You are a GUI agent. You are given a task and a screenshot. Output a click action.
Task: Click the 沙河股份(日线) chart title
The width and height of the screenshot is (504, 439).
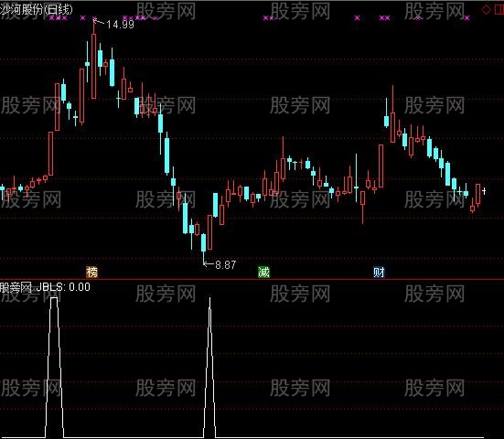pyautogui.click(x=37, y=10)
